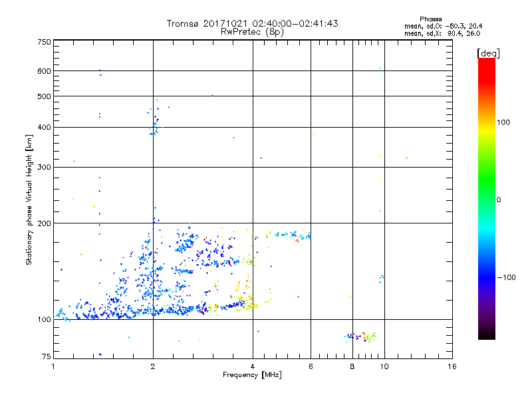
Task: Click the echo cluster near 8-10 MHz below 100 km
Action: coord(360,337)
